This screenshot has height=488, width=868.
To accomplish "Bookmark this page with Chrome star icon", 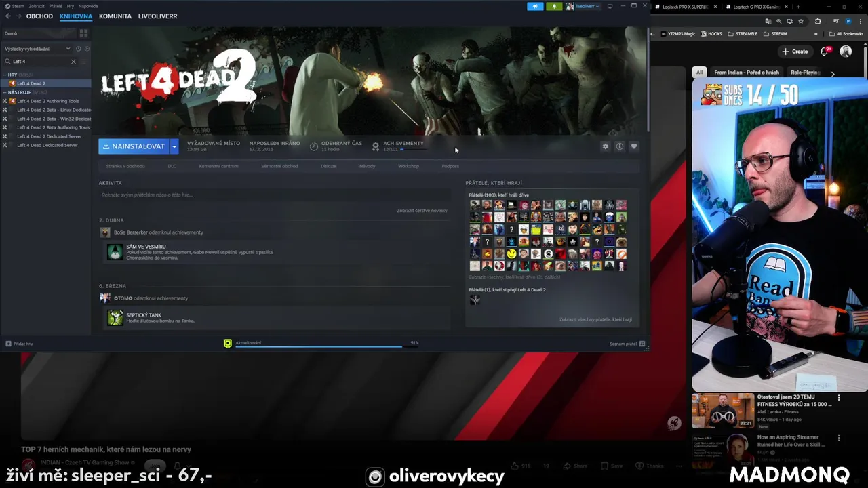I will tap(800, 21).
